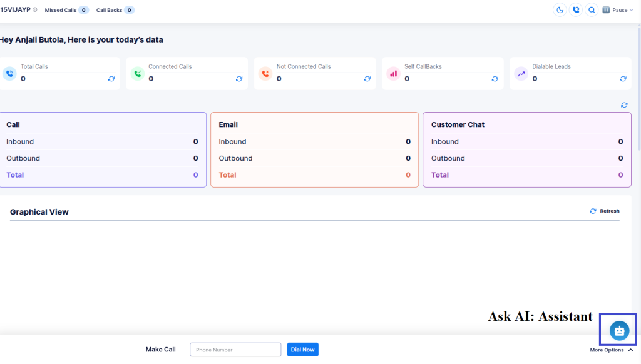Refresh the Self CallBacks counter

pyautogui.click(x=495, y=79)
